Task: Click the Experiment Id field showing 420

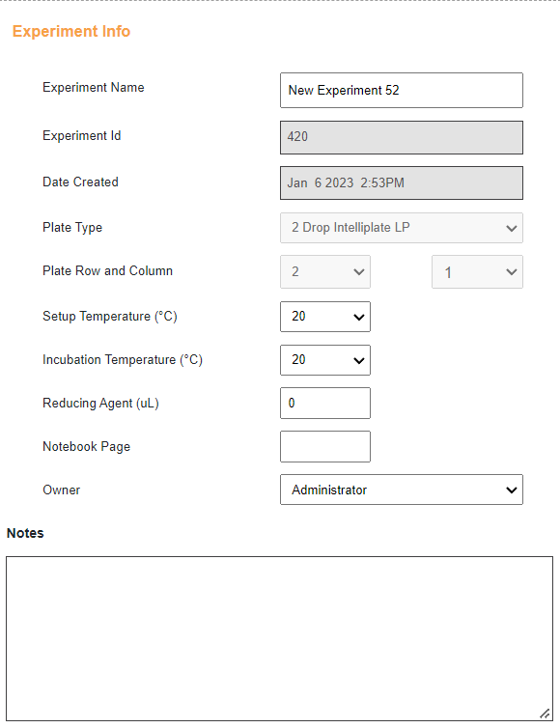Action: pos(402,137)
